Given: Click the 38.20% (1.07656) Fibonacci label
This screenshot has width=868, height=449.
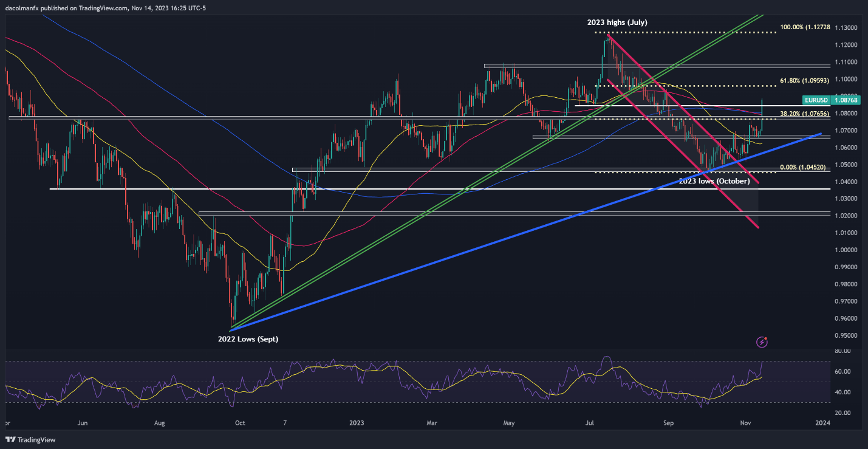Looking at the screenshot, I should coord(802,114).
